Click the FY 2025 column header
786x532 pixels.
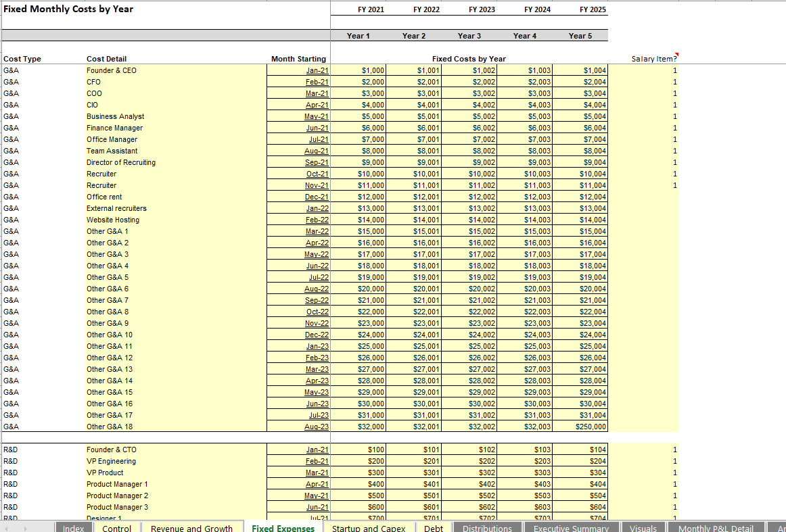click(593, 9)
